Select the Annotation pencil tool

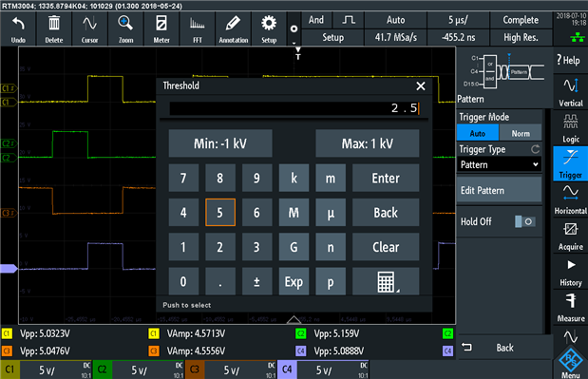234,28
